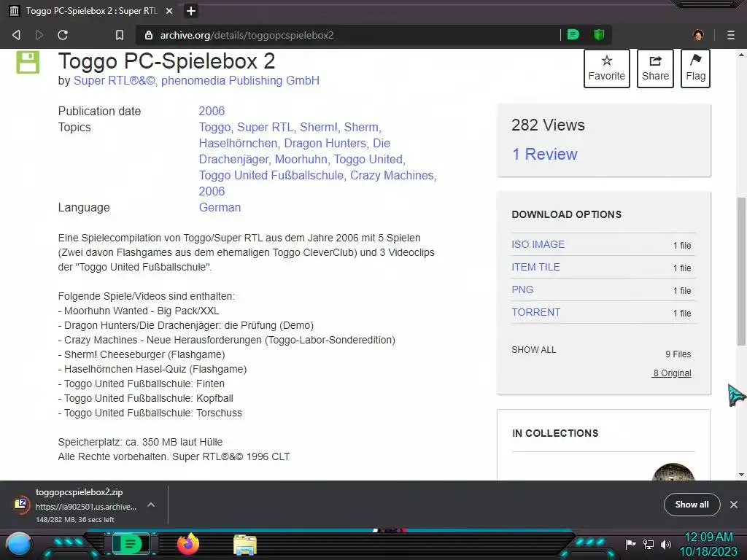
Task: Click the page vertical scrollbar thumb
Action: pyautogui.click(x=741, y=271)
